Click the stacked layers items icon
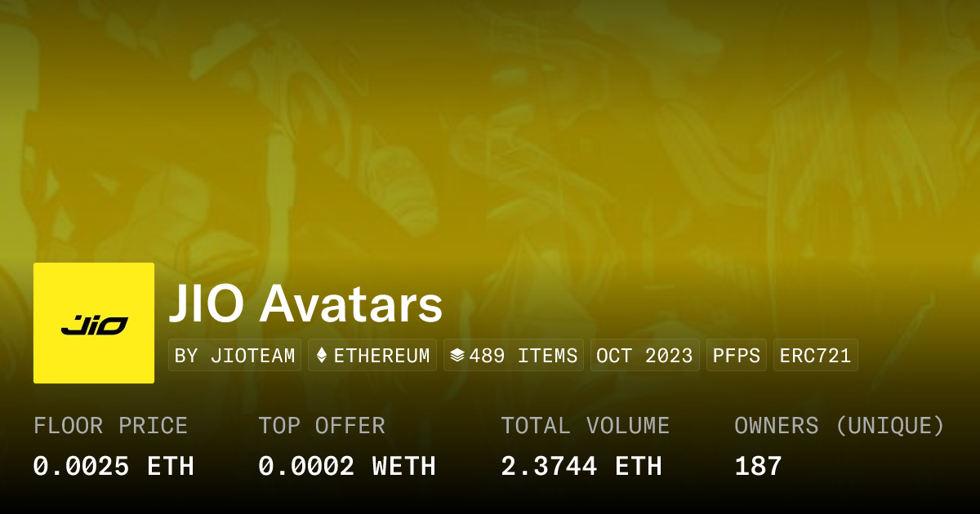The width and height of the screenshot is (980, 514). pos(457,356)
